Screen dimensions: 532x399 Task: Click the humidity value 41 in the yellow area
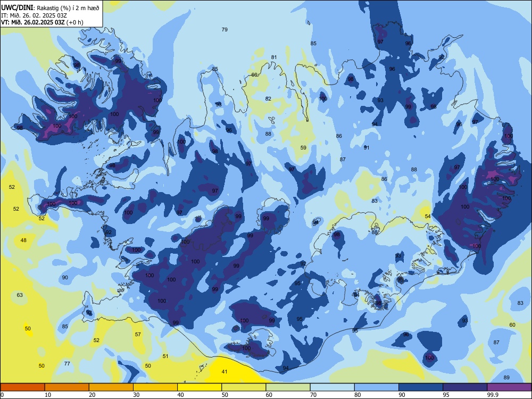pos(225,371)
